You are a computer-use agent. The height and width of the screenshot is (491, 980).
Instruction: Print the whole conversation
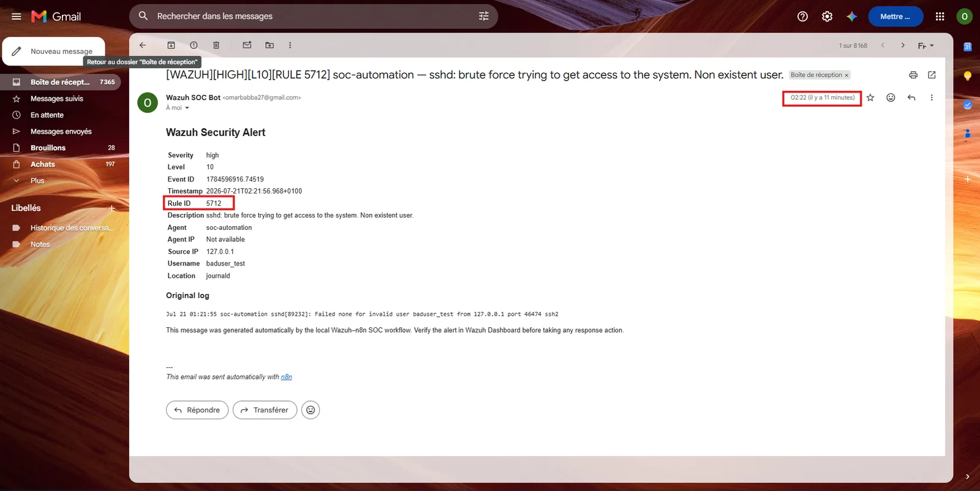point(913,75)
